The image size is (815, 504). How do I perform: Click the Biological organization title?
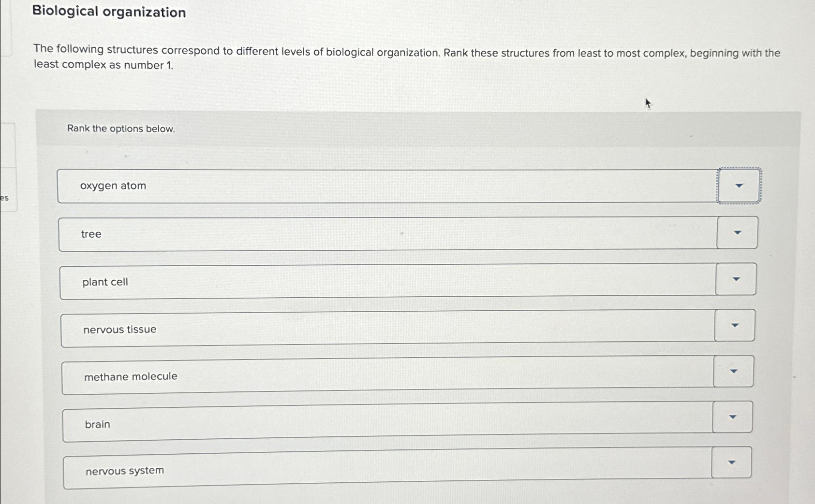point(108,13)
